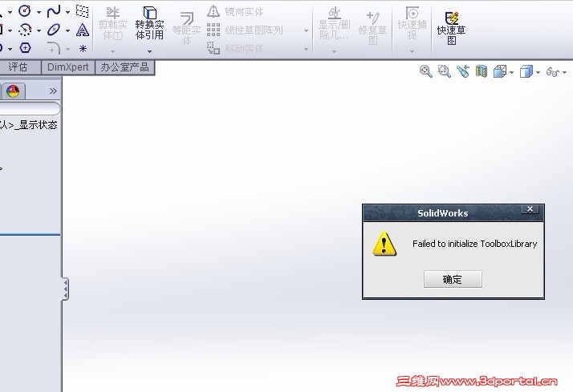This screenshot has height=392, width=573.
Task: Select the Text sketch tool
Action: click(83, 30)
